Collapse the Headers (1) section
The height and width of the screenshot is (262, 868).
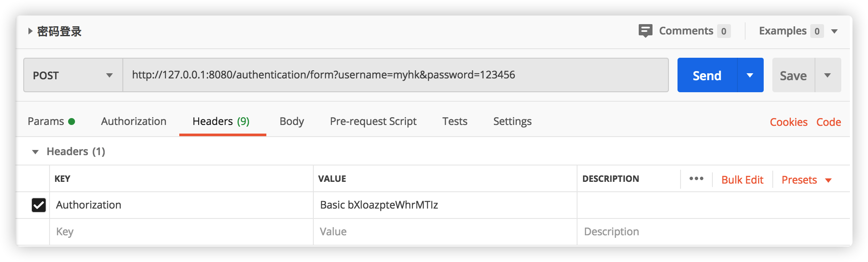[35, 152]
